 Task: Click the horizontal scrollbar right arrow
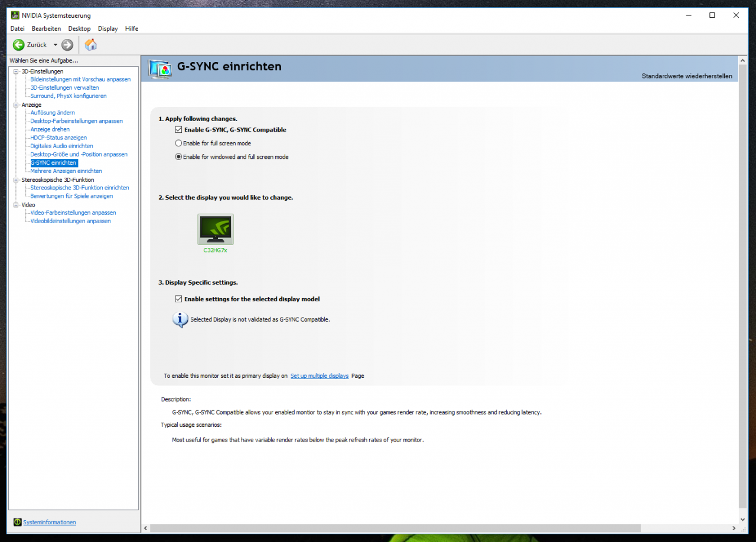(x=734, y=528)
